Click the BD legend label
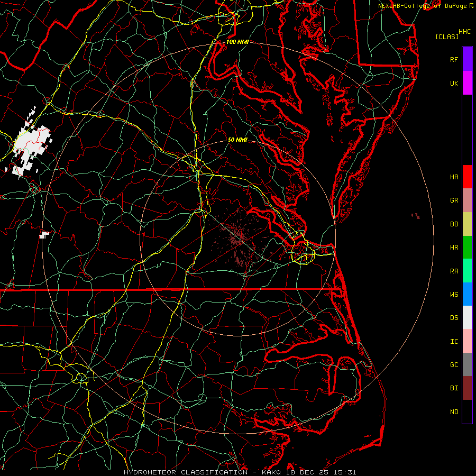Image resolution: width=476 pixels, height=476 pixels. pyautogui.click(x=454, y=224)
